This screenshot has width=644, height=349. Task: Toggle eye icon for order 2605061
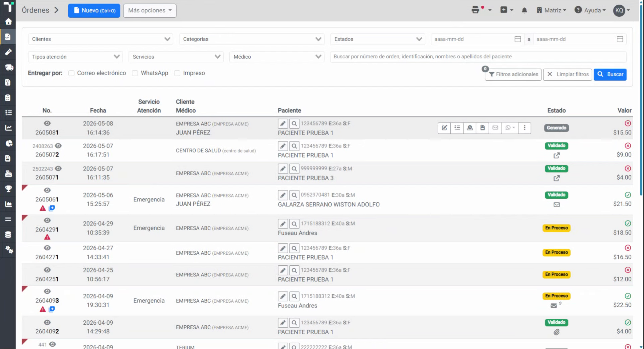[x=47, y=190]
